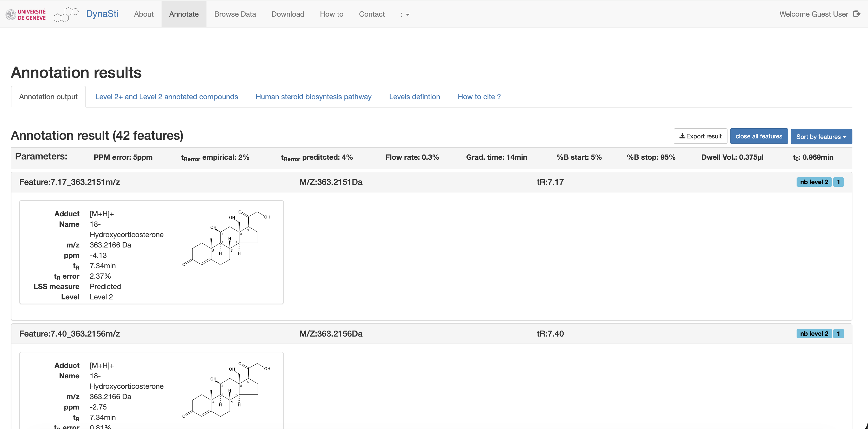Open the Download page
The height and width of the screenshot is (429, 868).
(288, 14)
